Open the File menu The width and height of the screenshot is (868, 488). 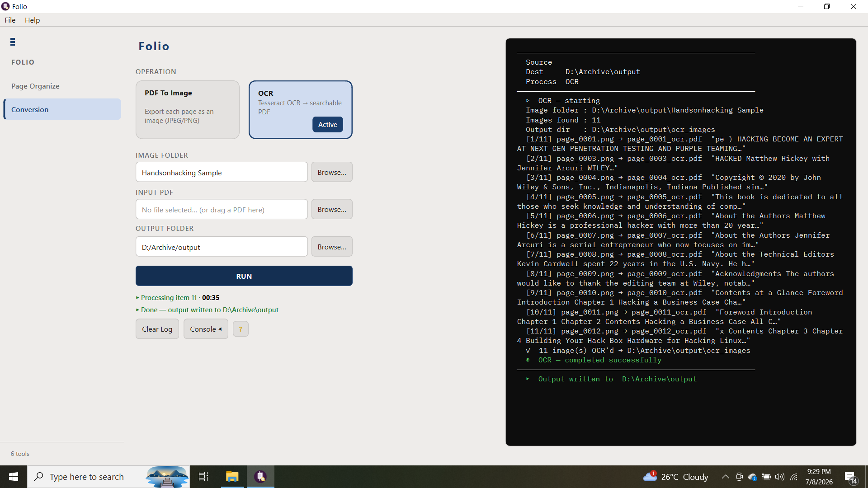pyautogui.click(x=10, y=20)
